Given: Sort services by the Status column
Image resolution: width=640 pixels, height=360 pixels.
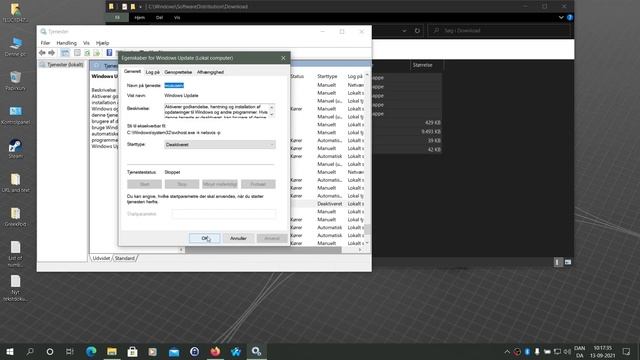Looking at the screenshot, I should pos(297,76).
